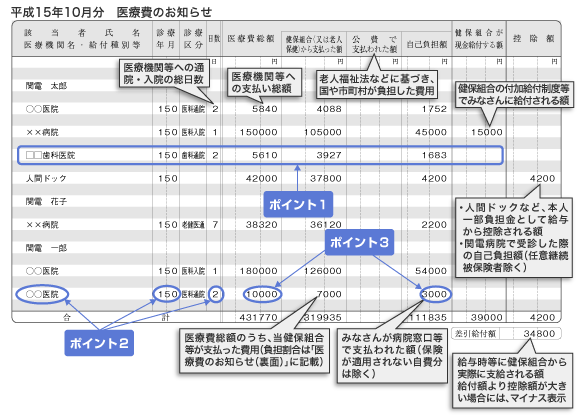This screenshot has width=579, height=415.
Task: Click the 医療機関等への支払い総額 callout
Action: [x=263, y=82]
